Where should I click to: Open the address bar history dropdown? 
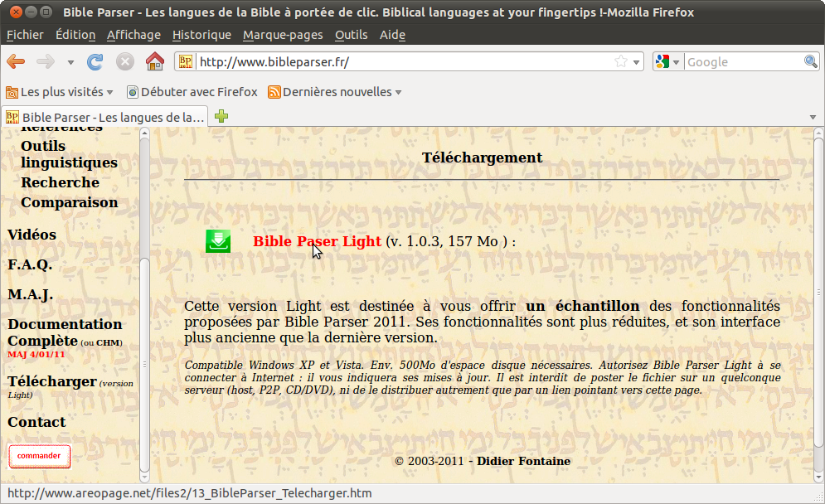coord(636,62)
